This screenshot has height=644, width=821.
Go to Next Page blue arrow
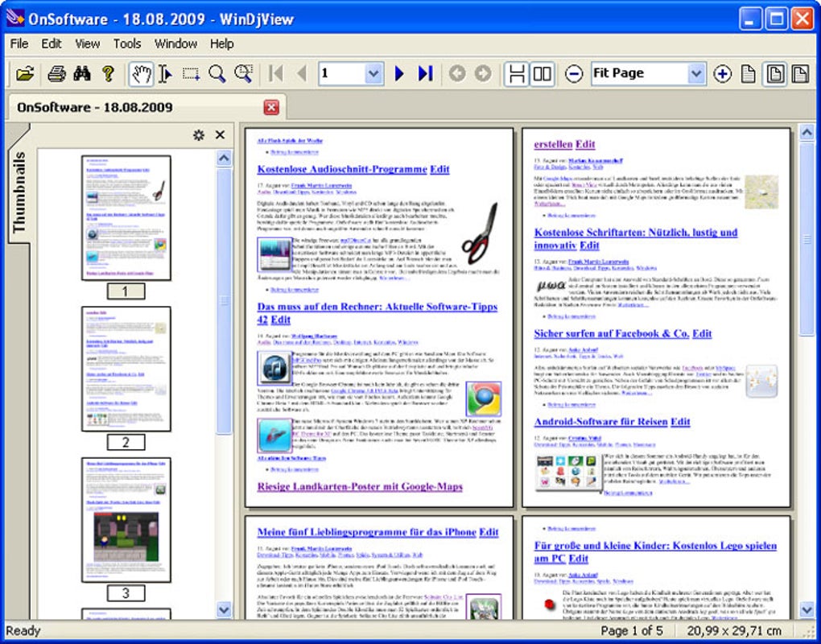click(x=399, y=74)
